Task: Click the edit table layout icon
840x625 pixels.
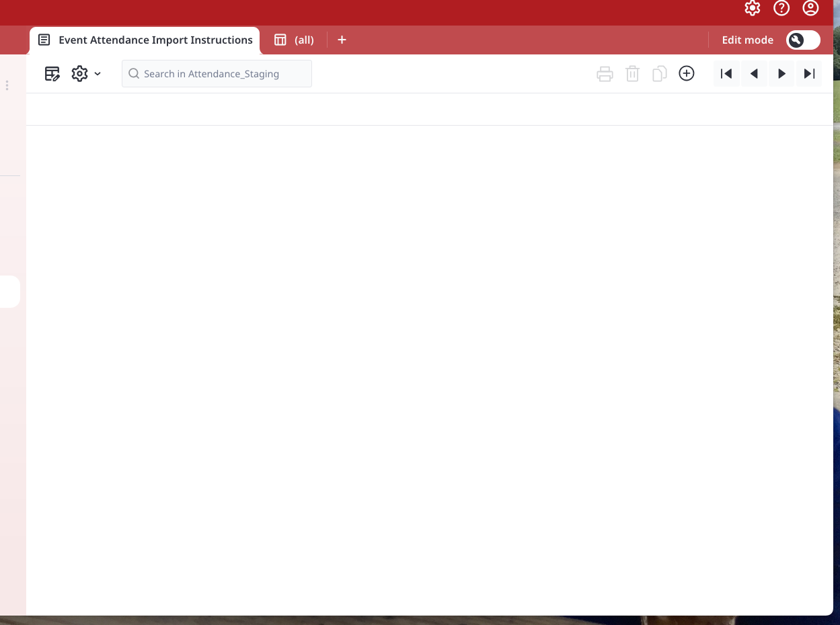Action: pyautogui.click(x=52, y=74)
